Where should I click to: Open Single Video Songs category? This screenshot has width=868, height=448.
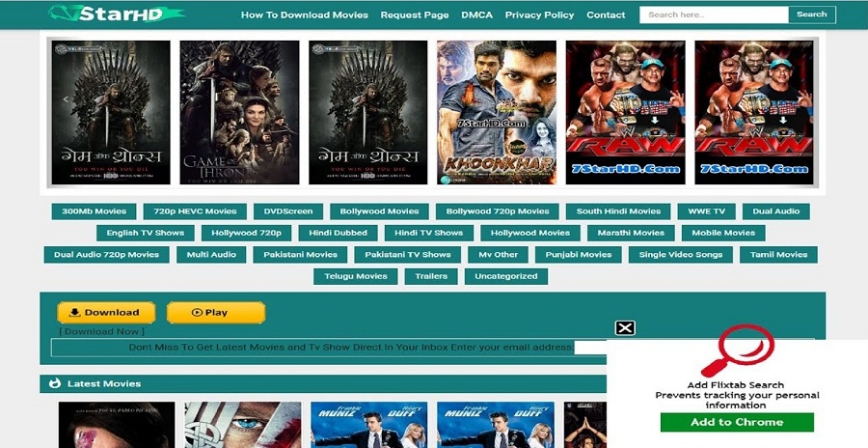[x=681, y=255]
